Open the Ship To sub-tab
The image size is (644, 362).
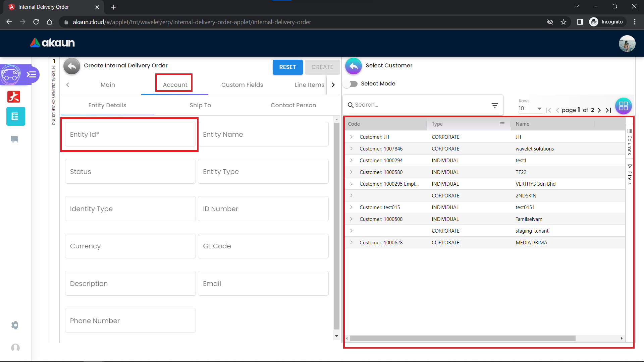click(200, 105)
